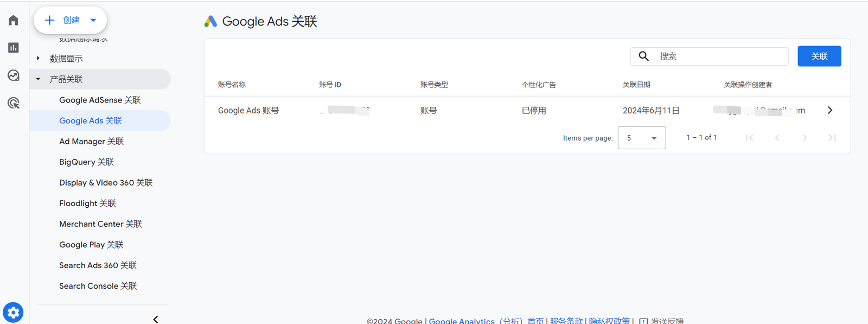Image resolution: width=868 pixels, height=324 pixels.
Task: Open the Explore icon in left rail
Action: (14, 75)
